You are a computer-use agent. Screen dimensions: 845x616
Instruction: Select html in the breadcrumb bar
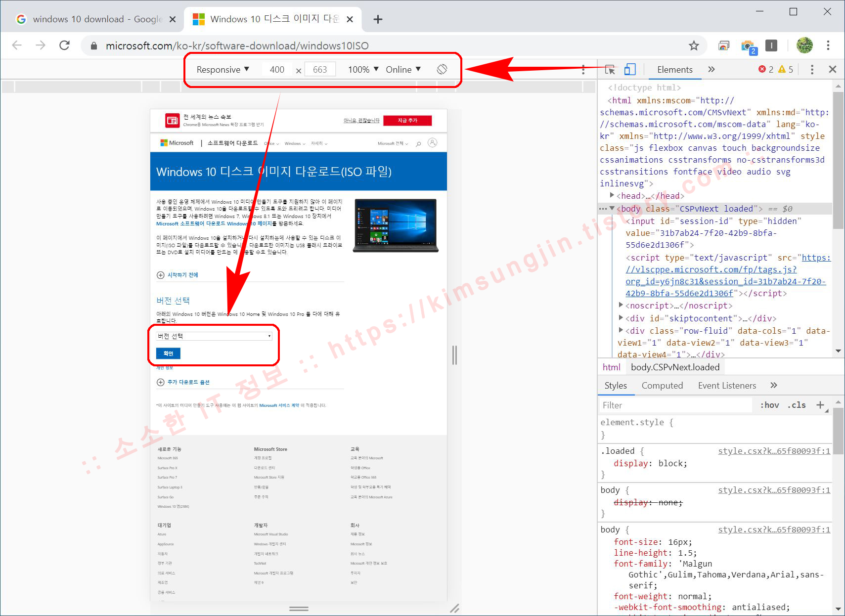[x=612, y=367]
